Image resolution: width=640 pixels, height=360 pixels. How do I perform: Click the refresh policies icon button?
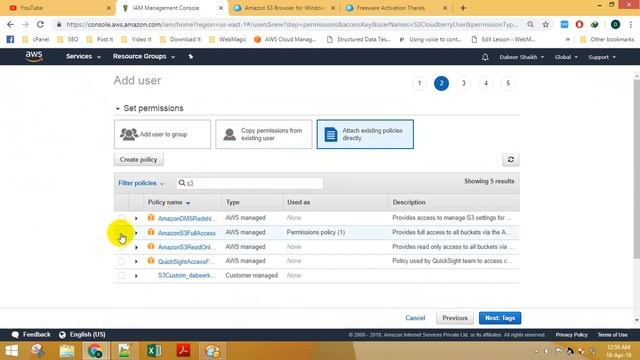[x=511, y=160]
